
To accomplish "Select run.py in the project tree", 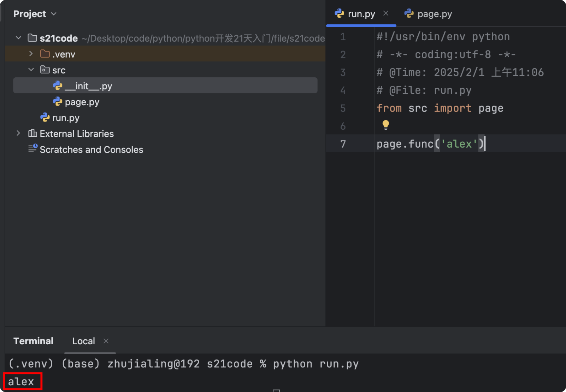I will pos(66,118).
